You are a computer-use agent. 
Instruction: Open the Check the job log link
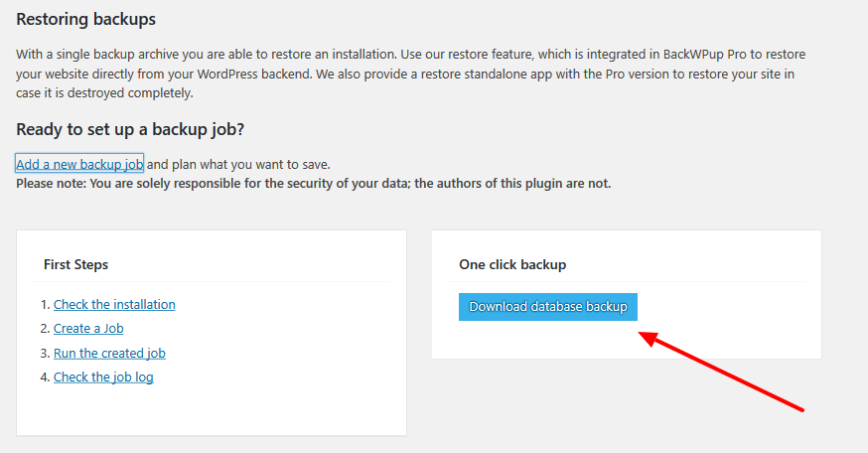pos(103,377)
